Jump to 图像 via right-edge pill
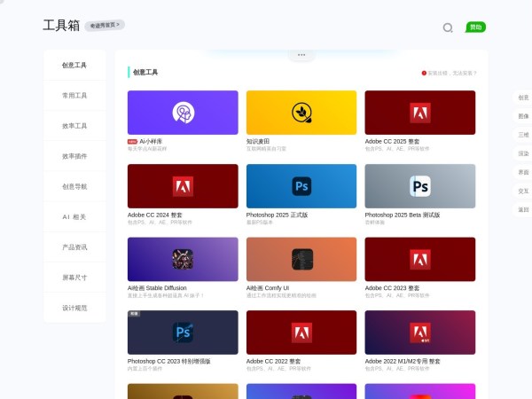 (523, 116)
